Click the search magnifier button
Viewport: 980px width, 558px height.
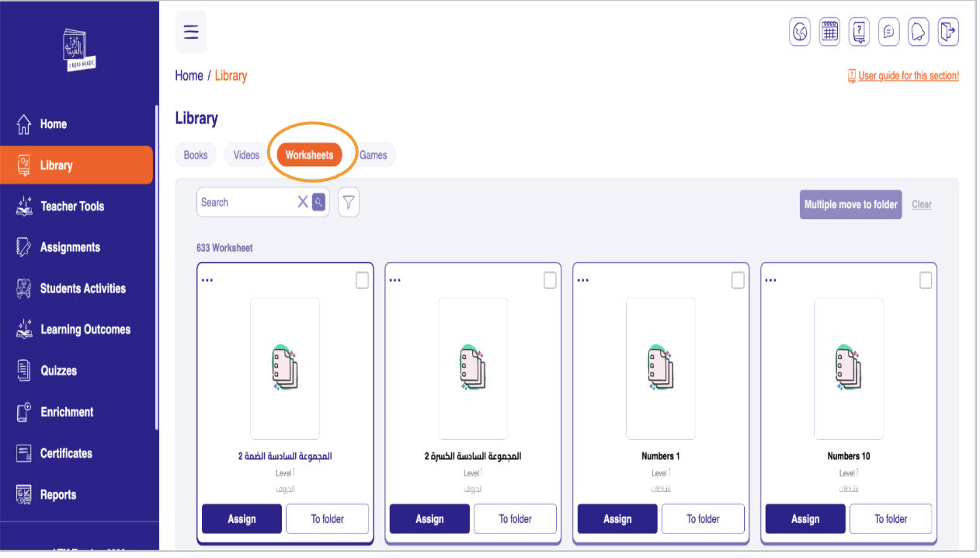point(318,202)
